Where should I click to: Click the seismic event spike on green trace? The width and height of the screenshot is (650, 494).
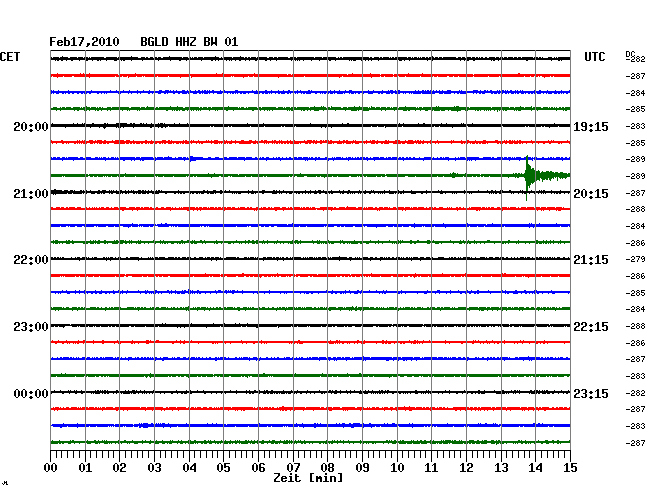[528, 176]
